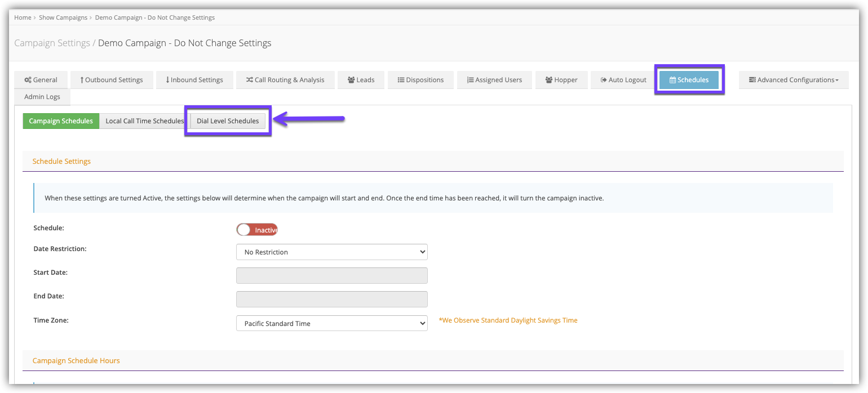Open the Date Restriction dropdown
This screenshot has height=393, width=868.
331,252
